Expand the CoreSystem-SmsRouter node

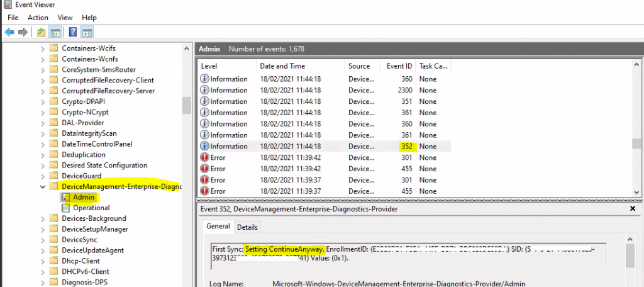(43, 69)
